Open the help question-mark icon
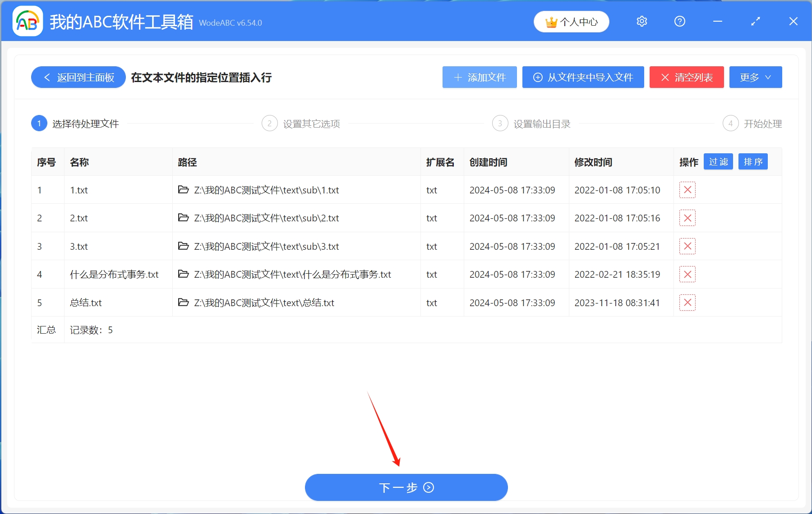The height and width of the screenshot is (514, 812). 679,21
